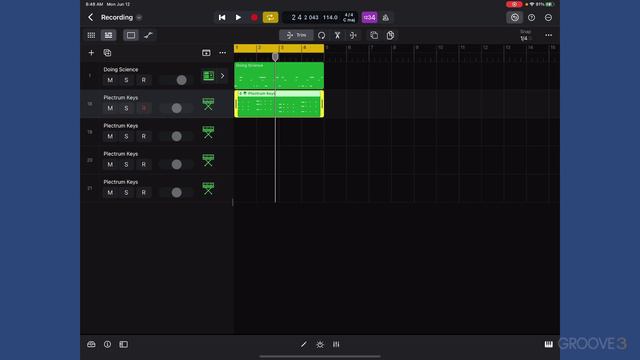The height and width of the screenshot is (360, 640).
Task: Open the undo history icon
Action: 514,18
